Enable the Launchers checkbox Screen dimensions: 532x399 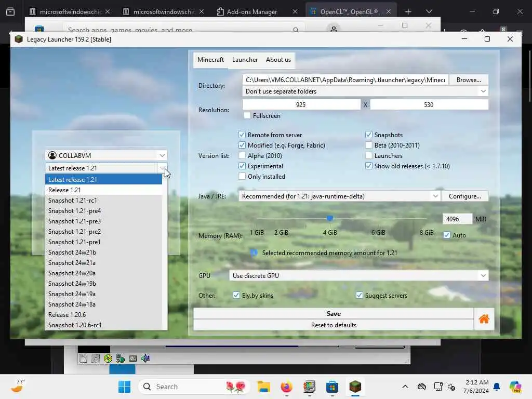coord(369,156)
